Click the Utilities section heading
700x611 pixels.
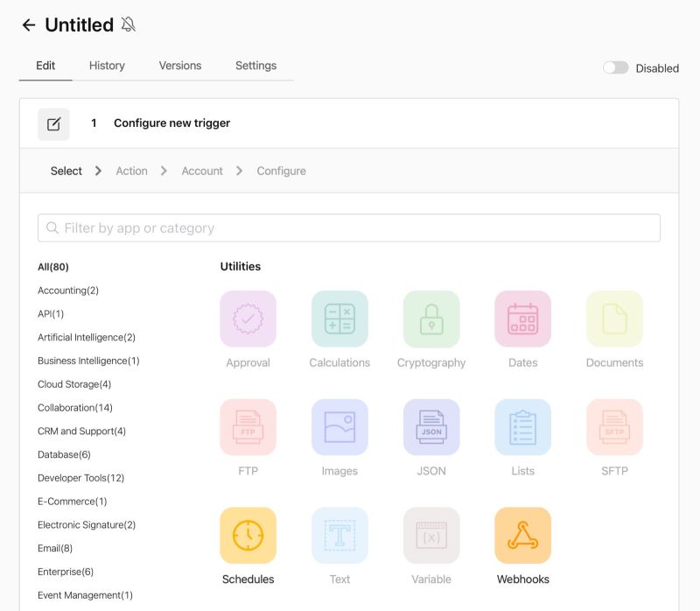[x=240, y=267]
